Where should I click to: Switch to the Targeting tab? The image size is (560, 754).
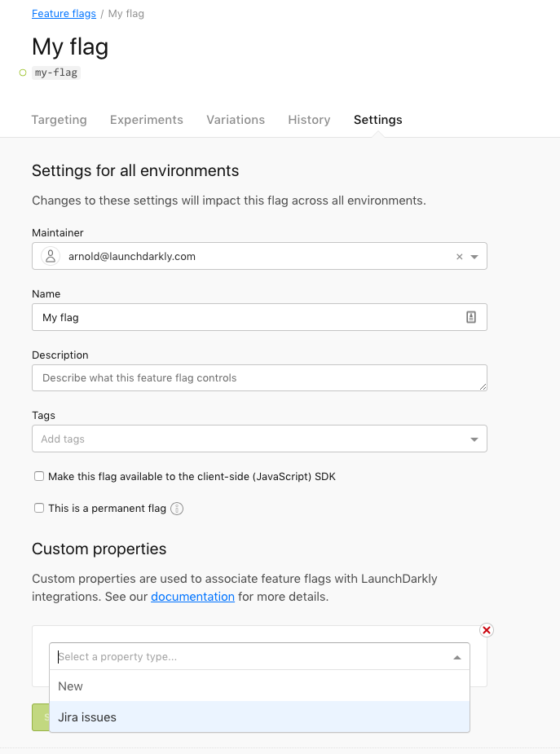pos(59,120)
